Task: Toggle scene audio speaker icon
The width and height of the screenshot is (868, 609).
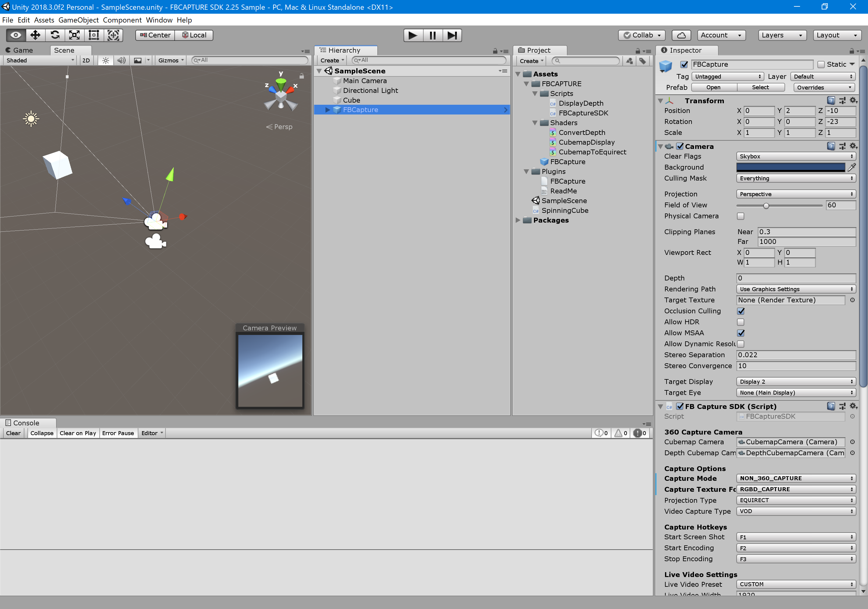Action: click(121, 61)
